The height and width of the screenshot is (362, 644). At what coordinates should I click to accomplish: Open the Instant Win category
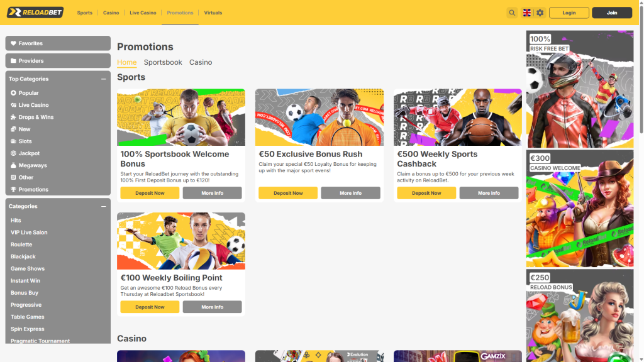coord(25,281)
